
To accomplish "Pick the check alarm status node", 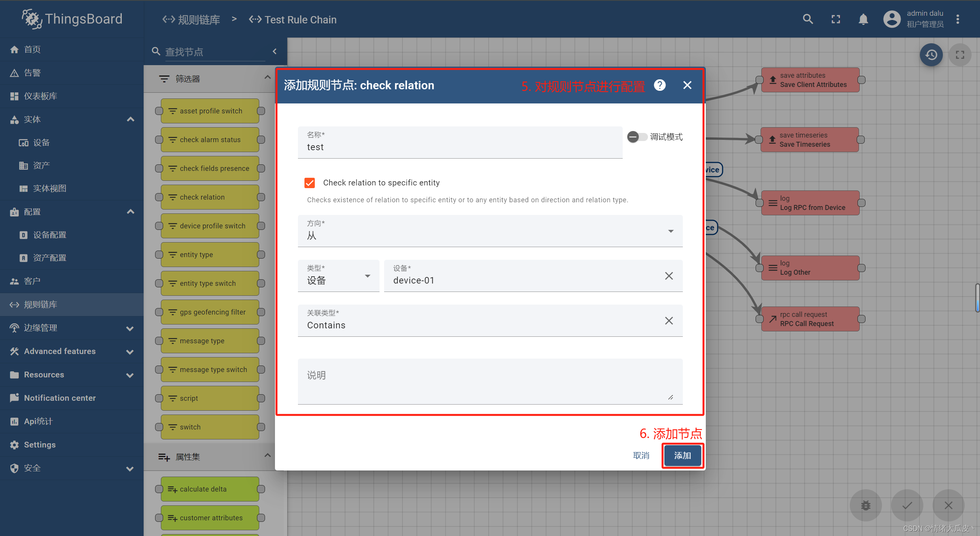I will click(210, 140).
